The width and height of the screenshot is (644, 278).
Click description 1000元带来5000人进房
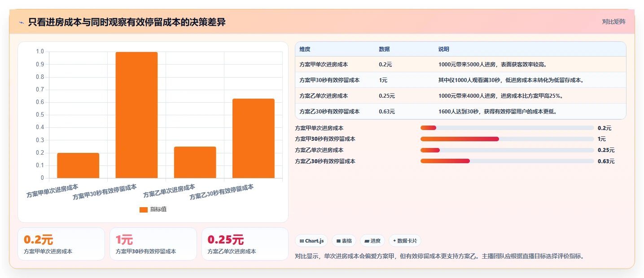[492, 65]
